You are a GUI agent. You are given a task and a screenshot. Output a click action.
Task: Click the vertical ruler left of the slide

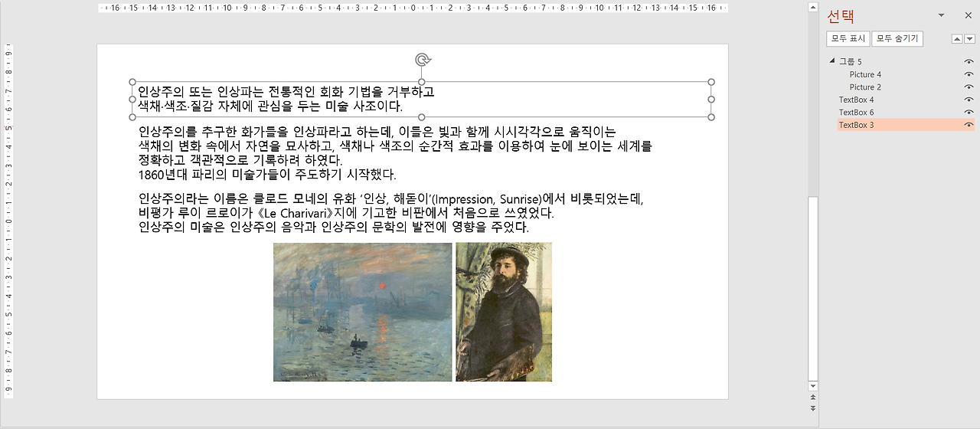point(9,221)
